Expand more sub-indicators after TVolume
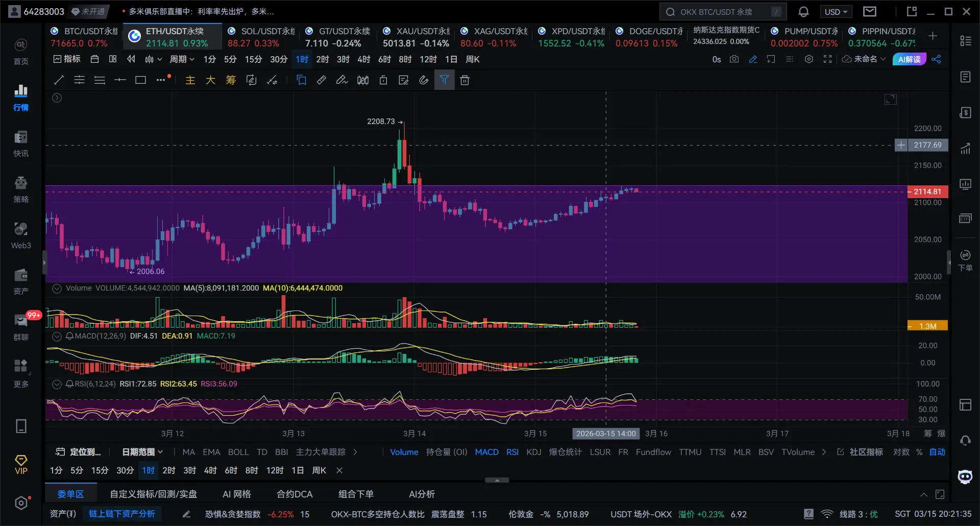Screen dimensions: 980x526 click(824, 452)
